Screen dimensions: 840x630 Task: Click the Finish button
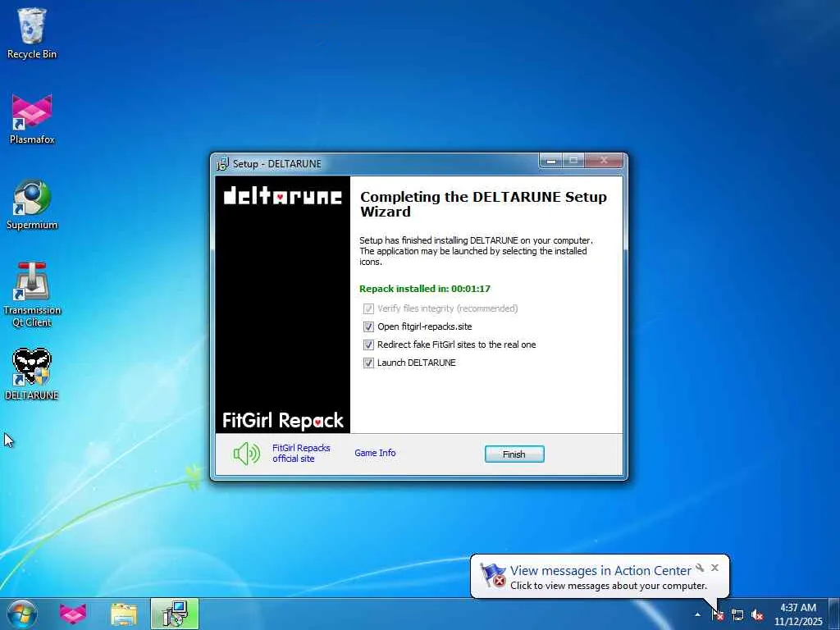pyautogui.click(x=514, y=454)
